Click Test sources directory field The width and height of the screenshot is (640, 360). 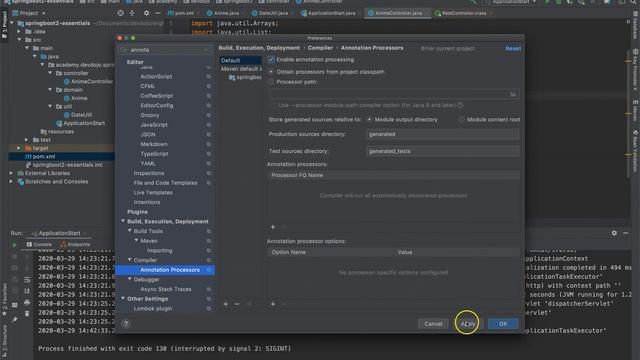(x=443, y=151)
